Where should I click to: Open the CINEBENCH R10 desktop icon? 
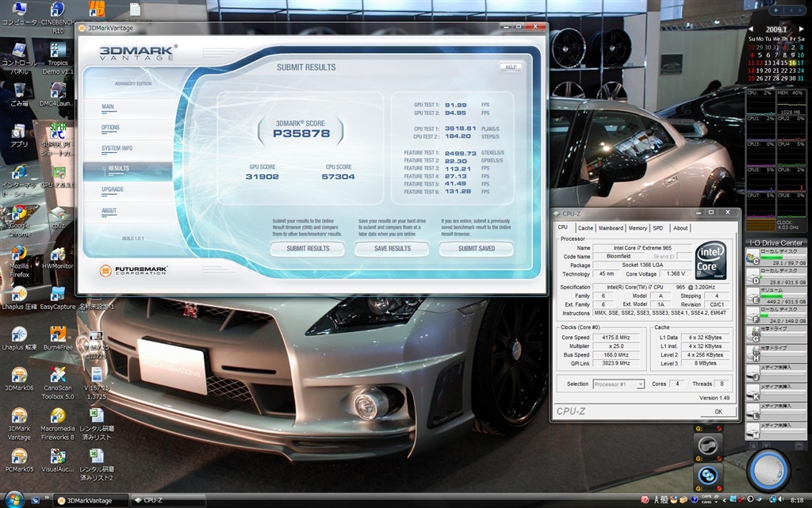[58, 11]
